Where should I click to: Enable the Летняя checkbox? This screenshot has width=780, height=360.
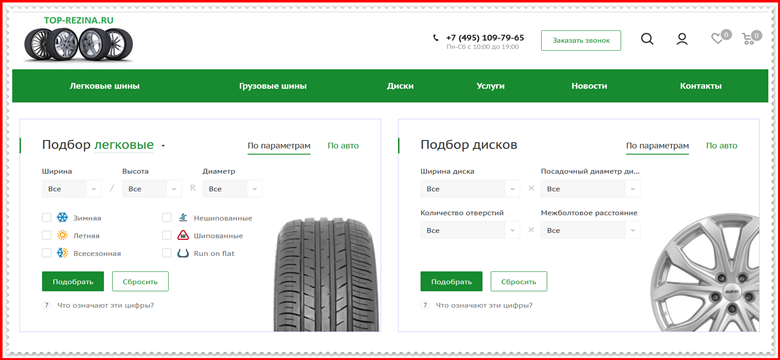click(47, 235)
